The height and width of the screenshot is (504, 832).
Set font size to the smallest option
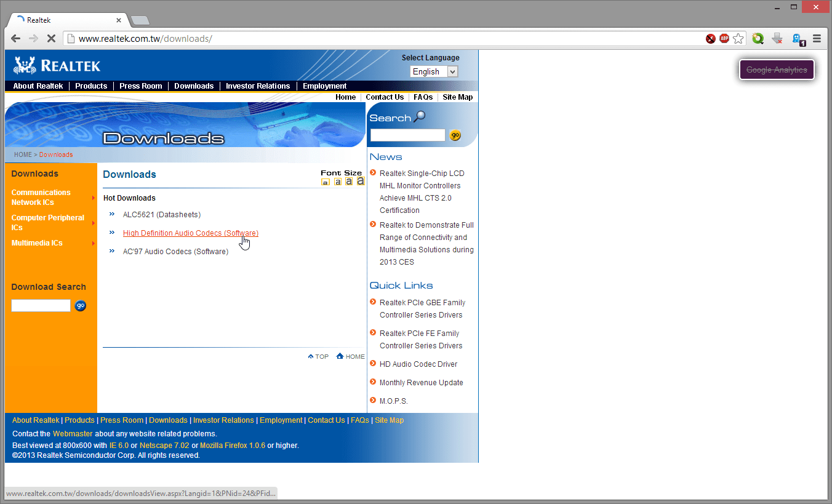pyautogui.click(x=326, y=182)
